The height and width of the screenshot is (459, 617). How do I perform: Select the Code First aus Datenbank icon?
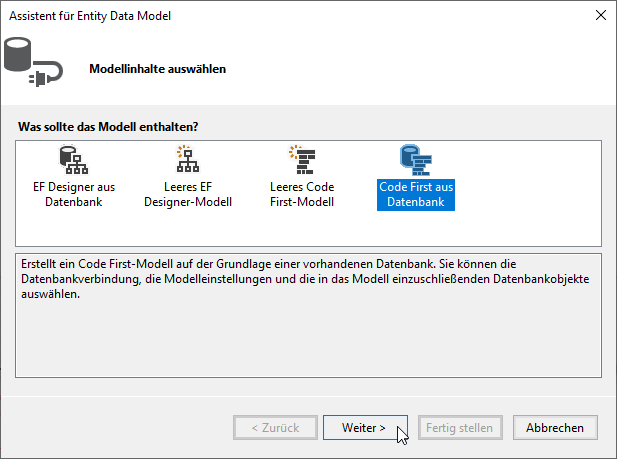point(416,160)
